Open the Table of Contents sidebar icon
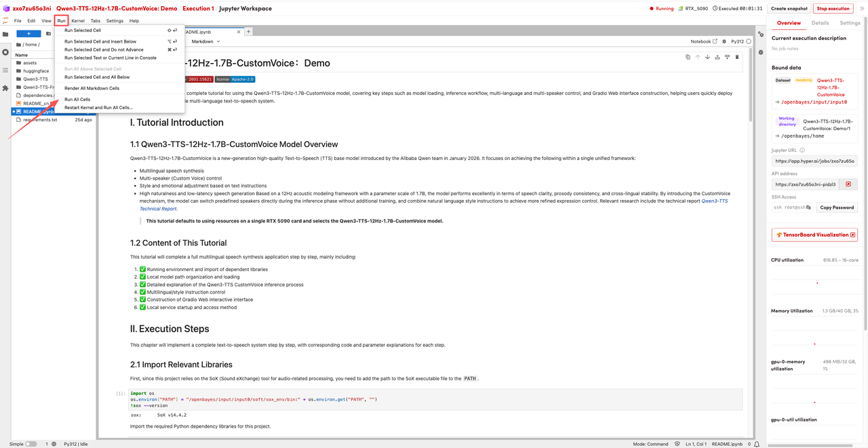This screenshot has height=448, width=868. pyautogui.click(x=5, y=70)
